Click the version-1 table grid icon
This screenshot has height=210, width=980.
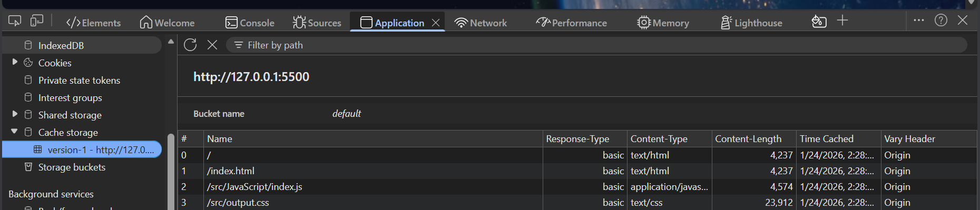[x=37, y=149]
